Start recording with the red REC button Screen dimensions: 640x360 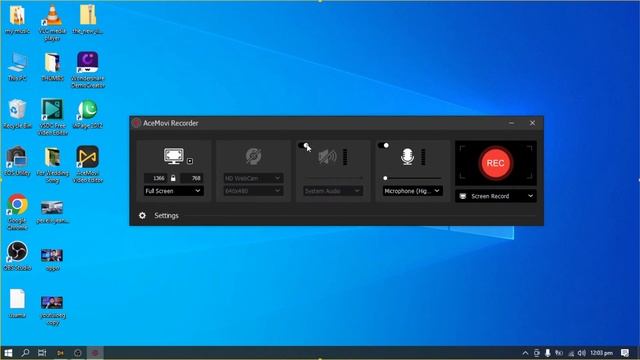point(495,163)
